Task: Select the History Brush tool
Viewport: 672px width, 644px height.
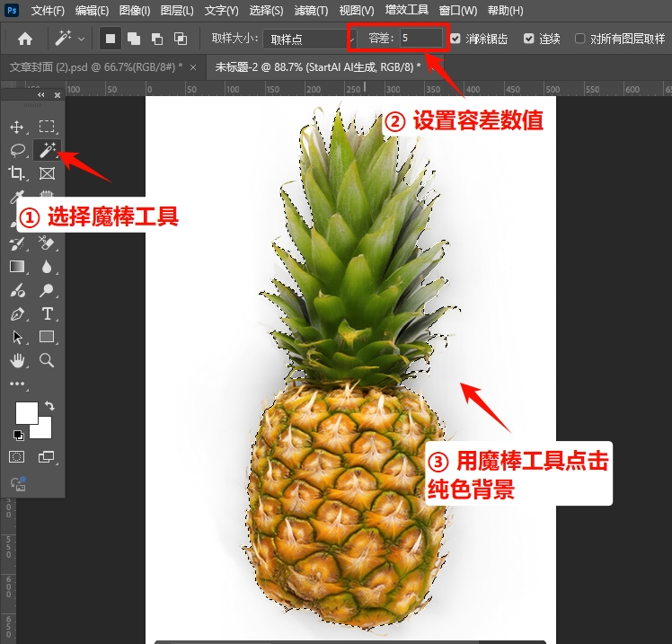Action: (x=17, y=243)
